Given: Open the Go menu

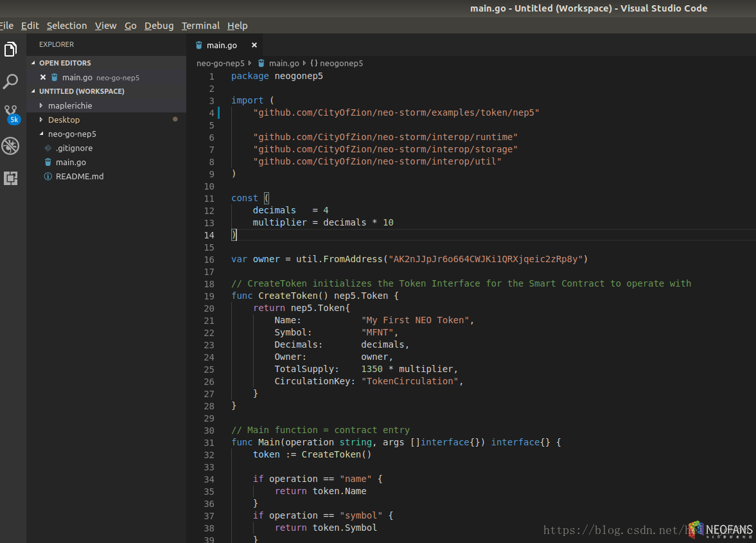Looking at the screenshot, I should [x=130, y=26].
